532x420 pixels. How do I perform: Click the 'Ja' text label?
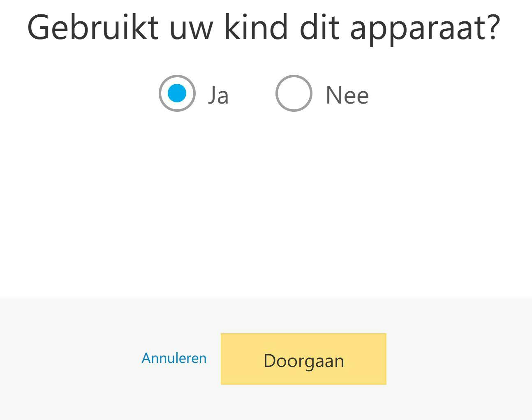[218, 95]
